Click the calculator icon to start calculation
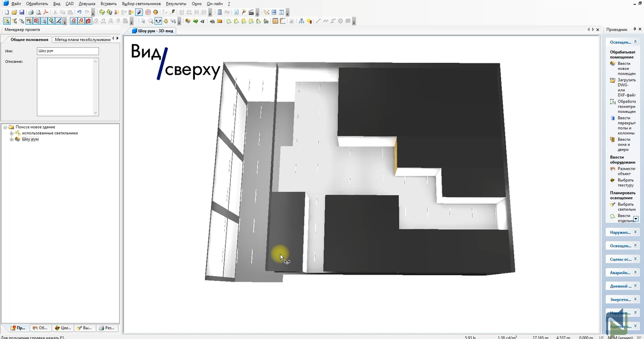Screen dimensions: 644x339 [x=219, y=12]
